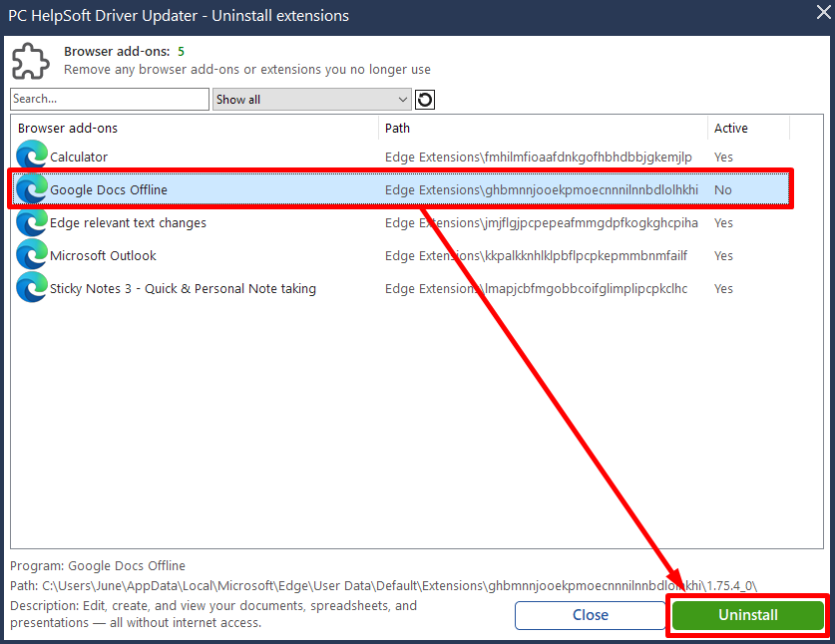Image resolution: width=835 pixels, height=644 pixels.
Task: Open the Show all filter dropdown
Action: 311,100
